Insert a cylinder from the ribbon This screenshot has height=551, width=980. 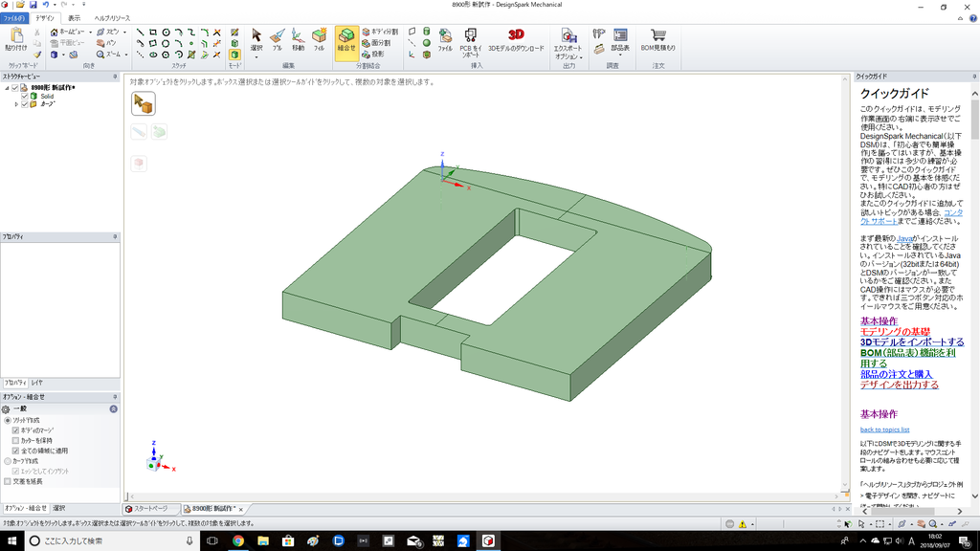click(x=426, y=32)
